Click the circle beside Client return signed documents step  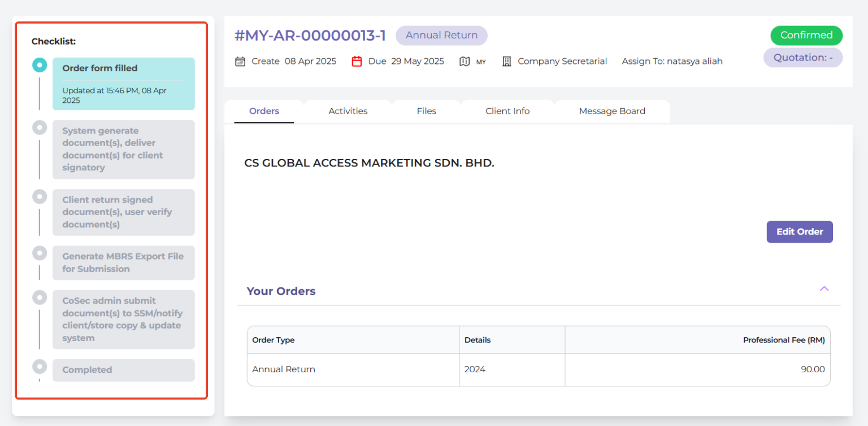click(x=40, y=196)
